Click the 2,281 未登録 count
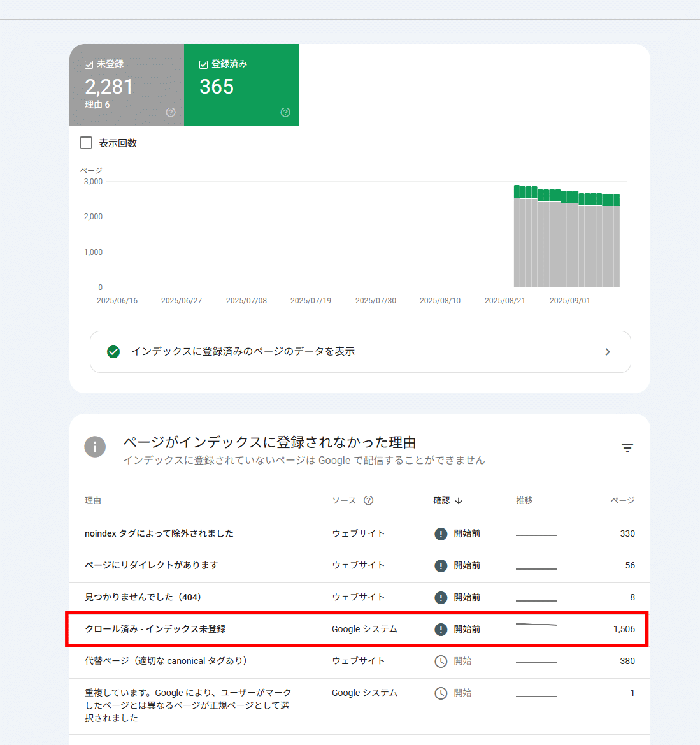 [109, 87]
